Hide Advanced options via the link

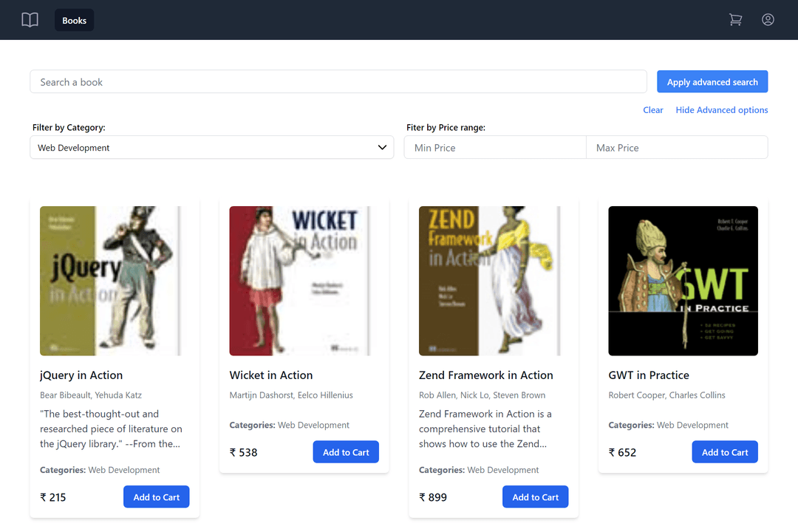(721, 110)
